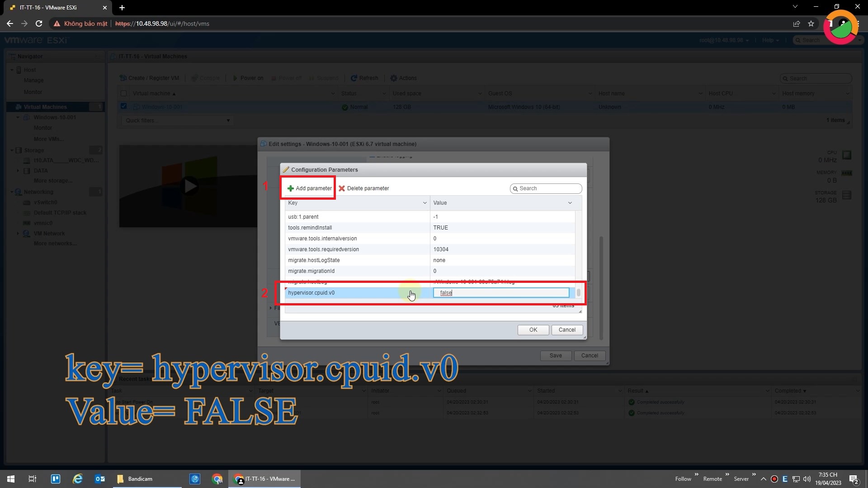
Task: Select Virtual Machines tab in Navigator
Action: click(x=45, y=107)
